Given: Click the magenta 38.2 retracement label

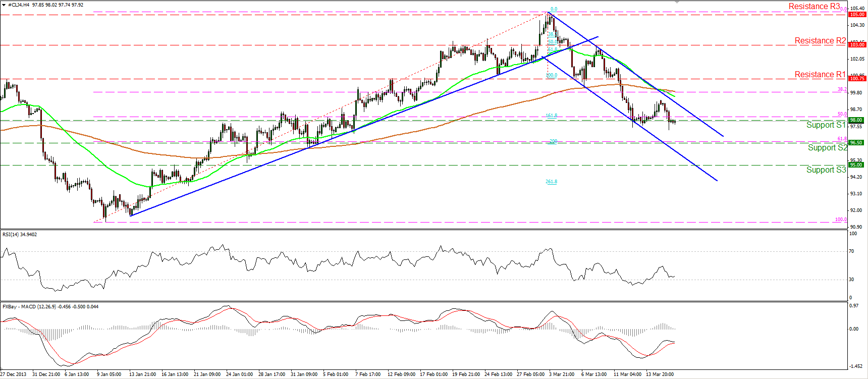Looking at the screenshot, I should tap(842, 89).
